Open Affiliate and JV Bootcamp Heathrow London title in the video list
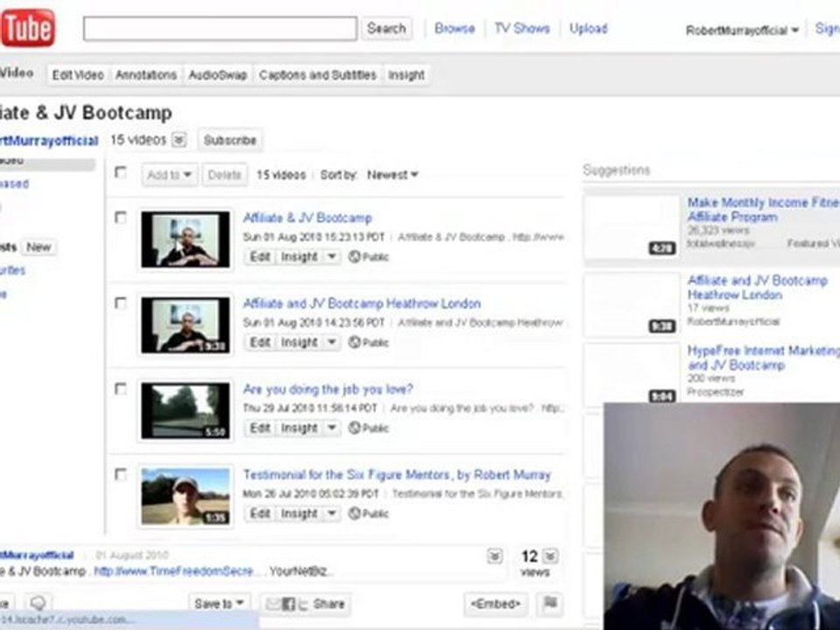The width and height of the screenshot is (840, 630). (361, 304)
